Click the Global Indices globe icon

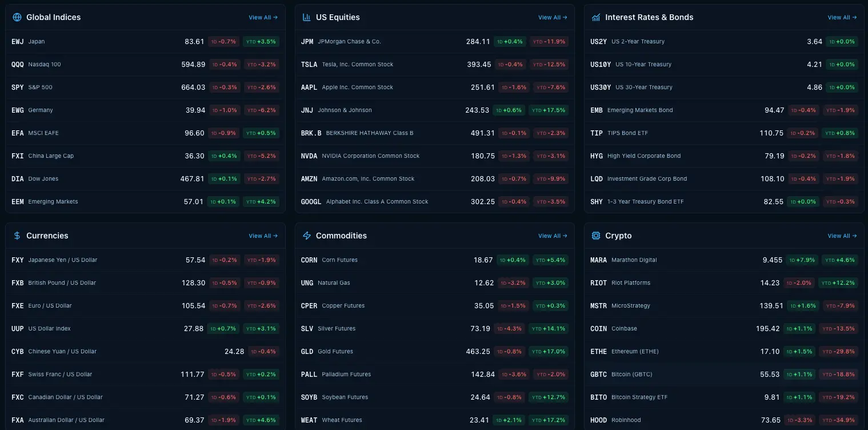[17, 17]
